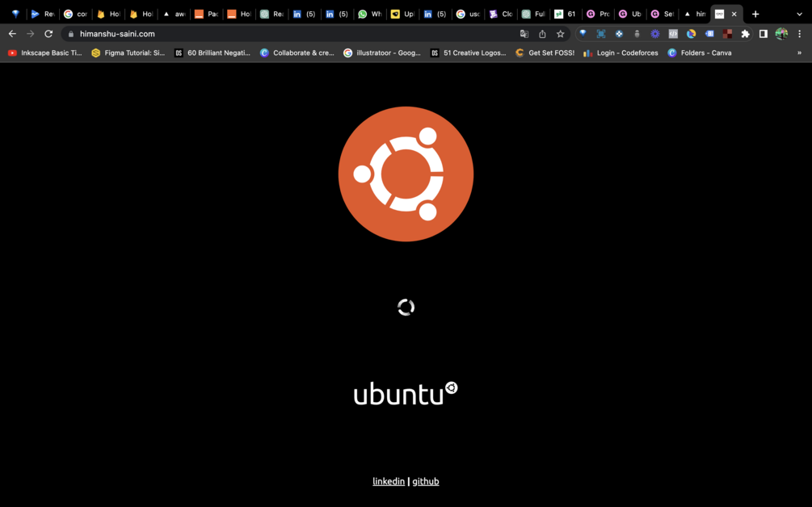Open a new tab with the plus button

tap(755, 15)
